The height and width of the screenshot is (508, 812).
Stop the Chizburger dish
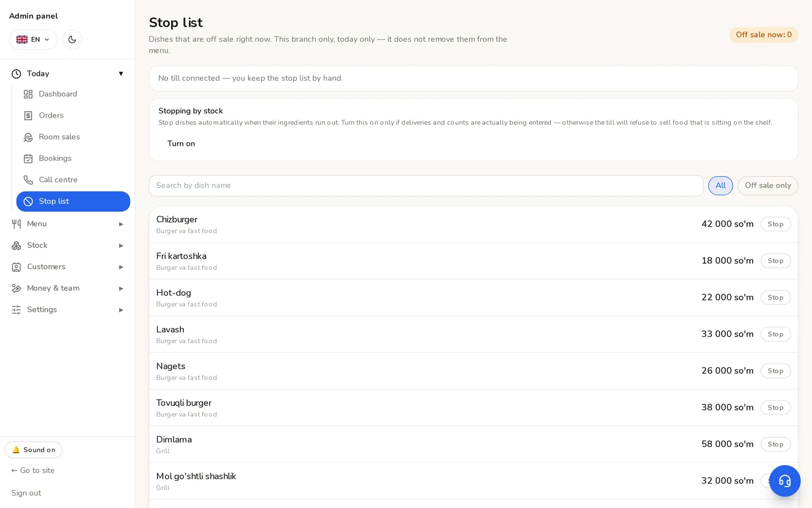point(775,224)
